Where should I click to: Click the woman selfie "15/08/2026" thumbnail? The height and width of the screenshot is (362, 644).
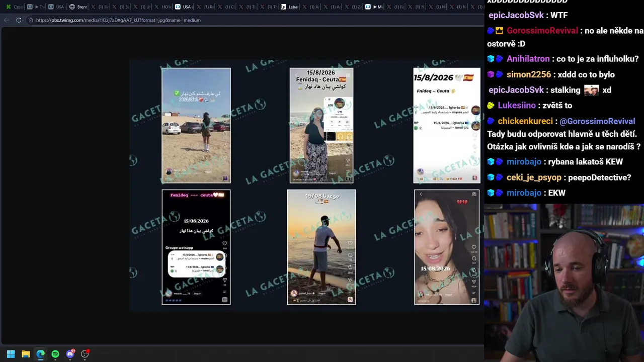tap(447, 247)
